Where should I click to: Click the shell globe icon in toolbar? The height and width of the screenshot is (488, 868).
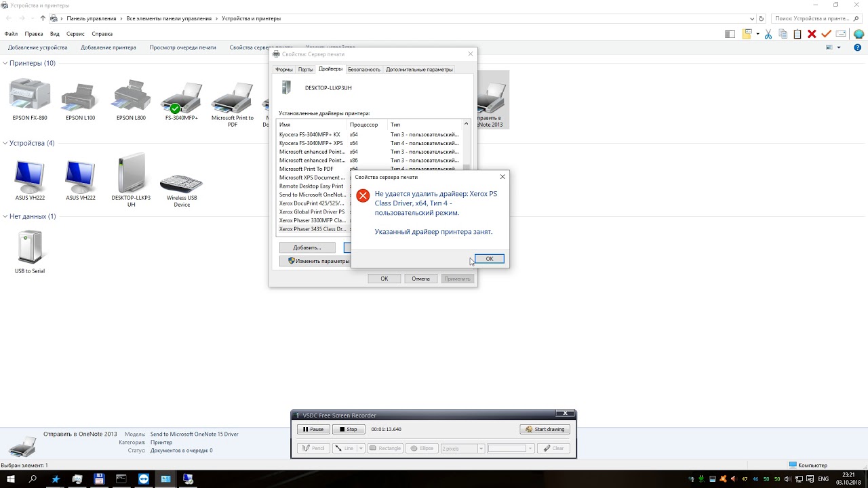[857, 34]
